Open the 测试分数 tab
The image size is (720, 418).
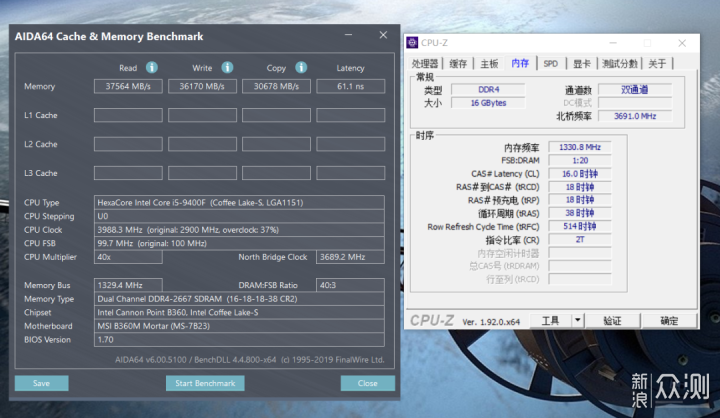tap(620, 63)
